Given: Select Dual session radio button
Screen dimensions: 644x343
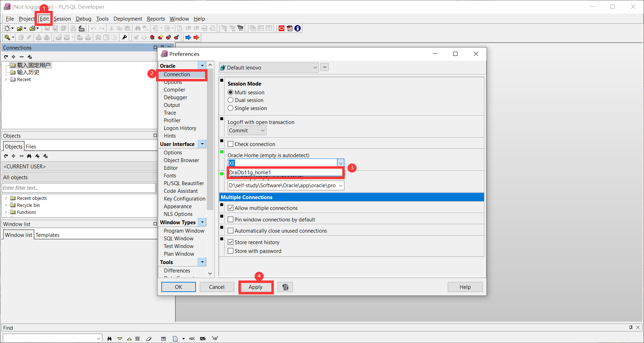Looking at the screenshot, I should point(230,100).
